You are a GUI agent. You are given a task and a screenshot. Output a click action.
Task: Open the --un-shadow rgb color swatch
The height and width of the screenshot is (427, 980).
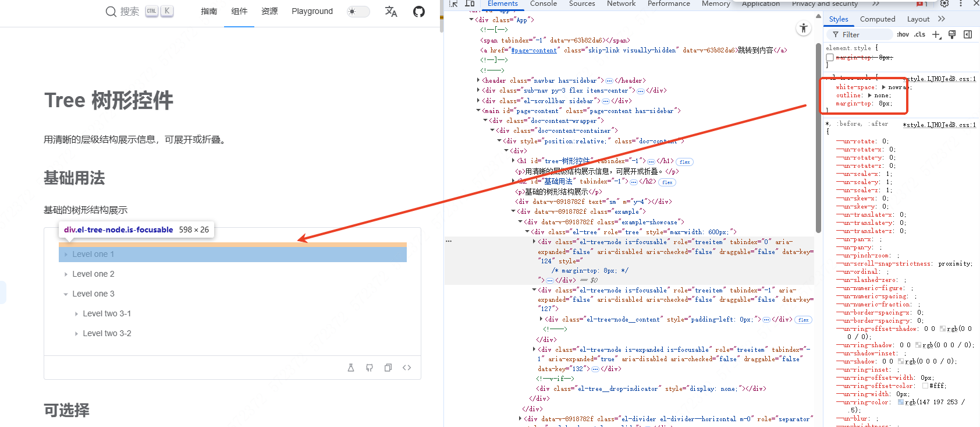[x=900, y=361]
